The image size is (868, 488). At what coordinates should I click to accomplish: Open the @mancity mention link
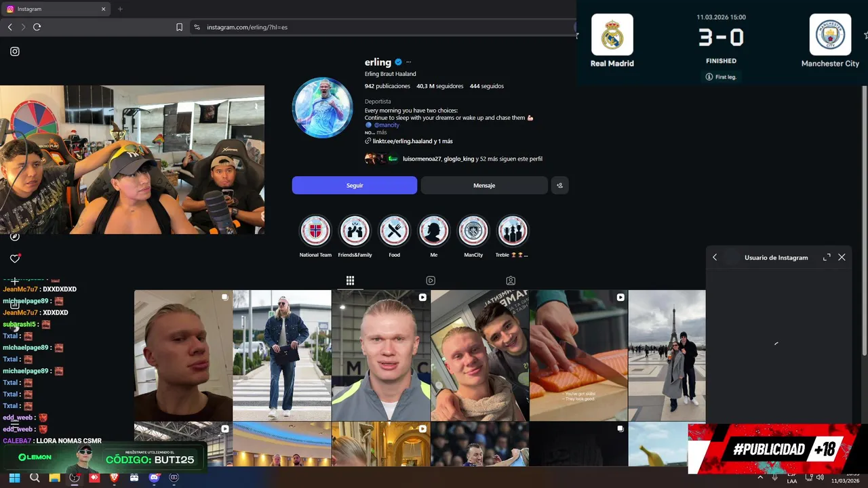click(386, 125)
